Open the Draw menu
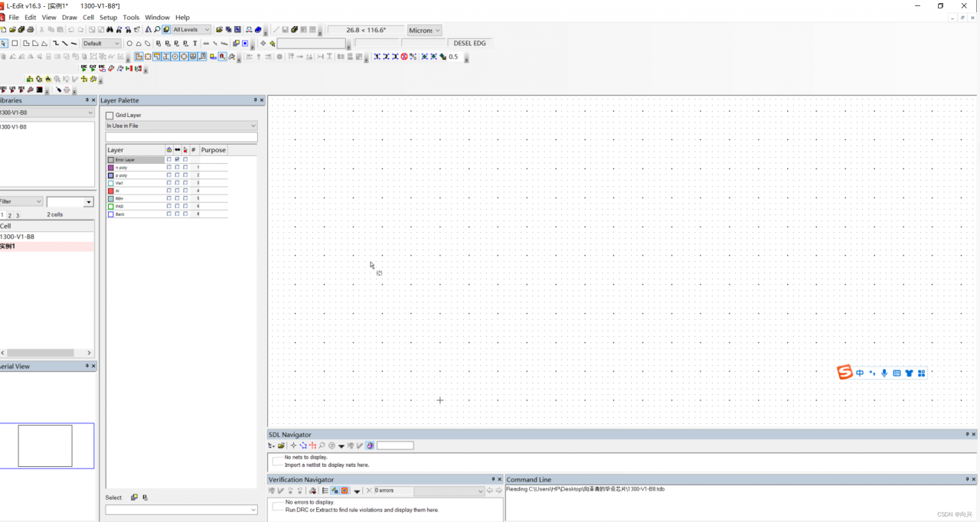 pyautogui.click(x=70, y=17)
